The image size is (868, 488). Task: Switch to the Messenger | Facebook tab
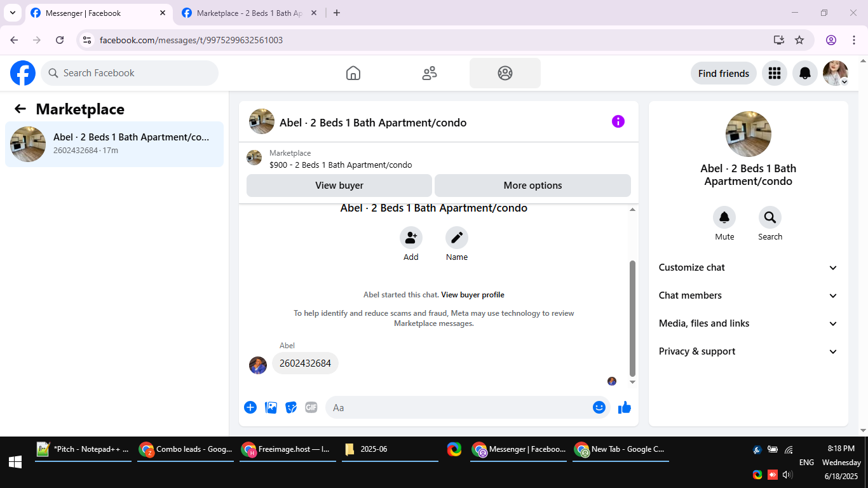click(x=98, y=13)
